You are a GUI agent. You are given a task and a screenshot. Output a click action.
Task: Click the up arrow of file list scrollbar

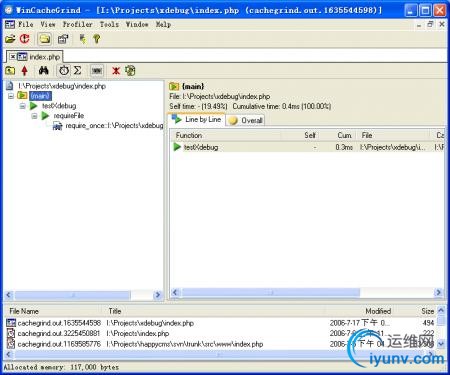[441, 311]
